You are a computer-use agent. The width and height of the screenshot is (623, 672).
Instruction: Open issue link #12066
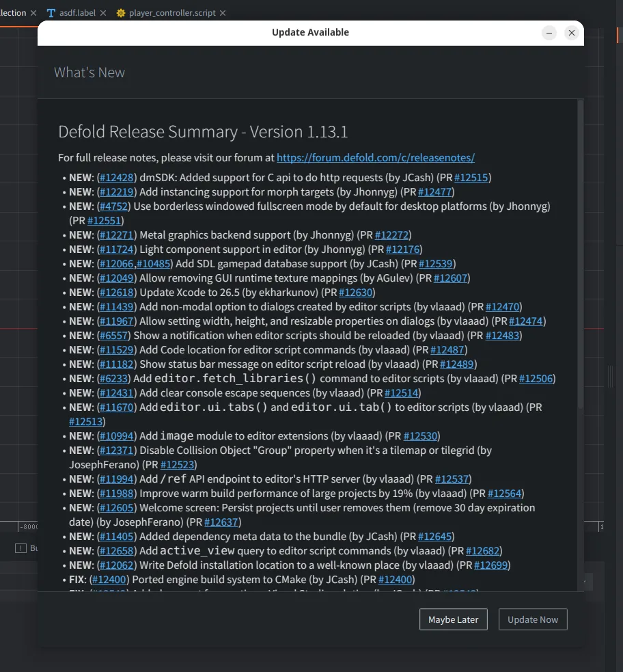point(116,264)
